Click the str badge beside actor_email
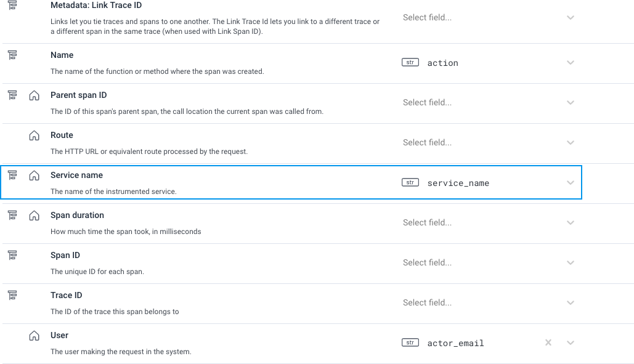Screen dimensions: 634x364 pos(410,342)
